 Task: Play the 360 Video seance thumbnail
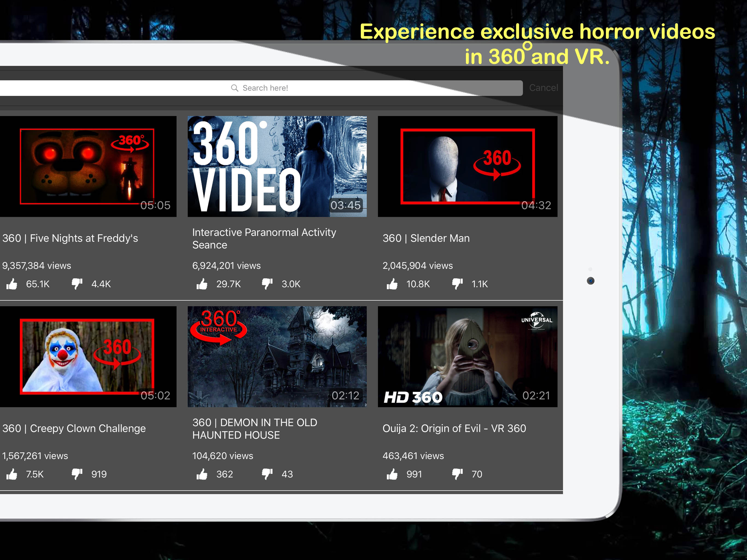click(x=277, y=167)
